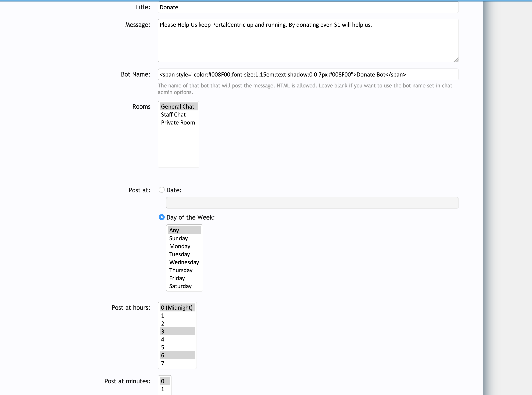
Task: Click the Bot Name input field
Action: [308, 74]
